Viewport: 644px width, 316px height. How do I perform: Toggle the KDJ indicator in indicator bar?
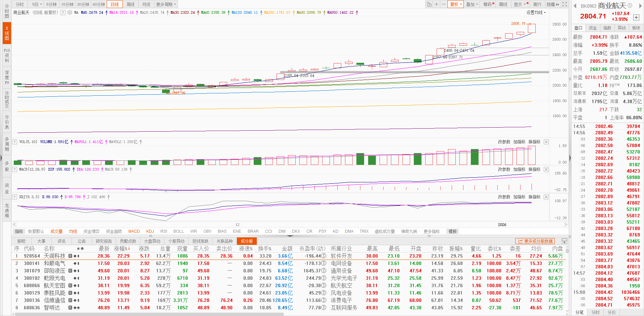[x=150, y=231]
